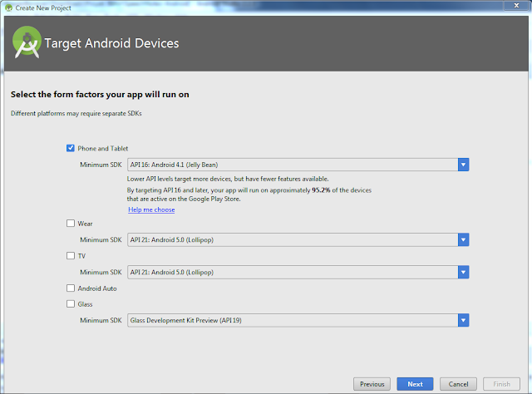Click the Create New Project window title
Image resolution: width=532 pixels, height=394 pixels.
(43, 7)
